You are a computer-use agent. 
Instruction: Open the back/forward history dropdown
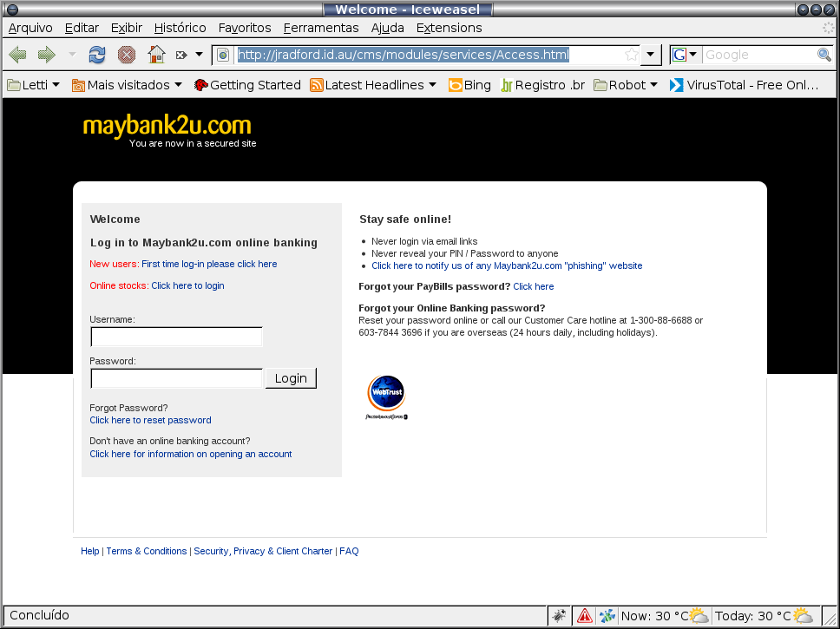click(72, 55)
